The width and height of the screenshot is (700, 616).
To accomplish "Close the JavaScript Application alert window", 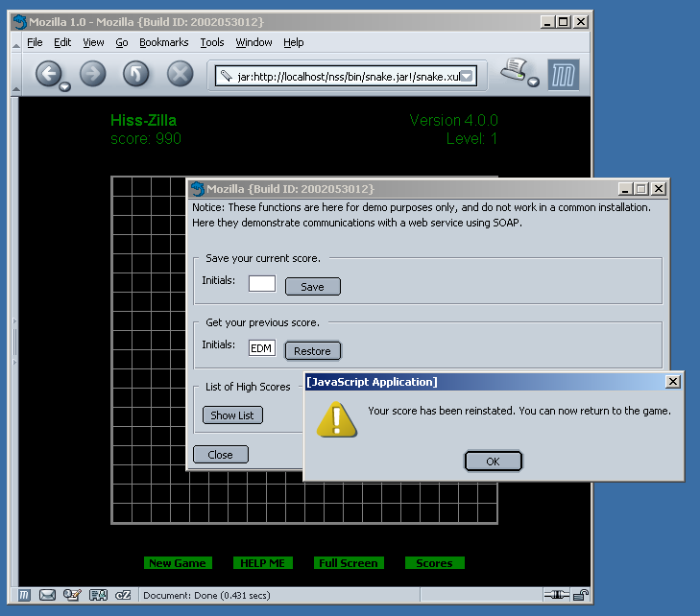I will [673, 382].
